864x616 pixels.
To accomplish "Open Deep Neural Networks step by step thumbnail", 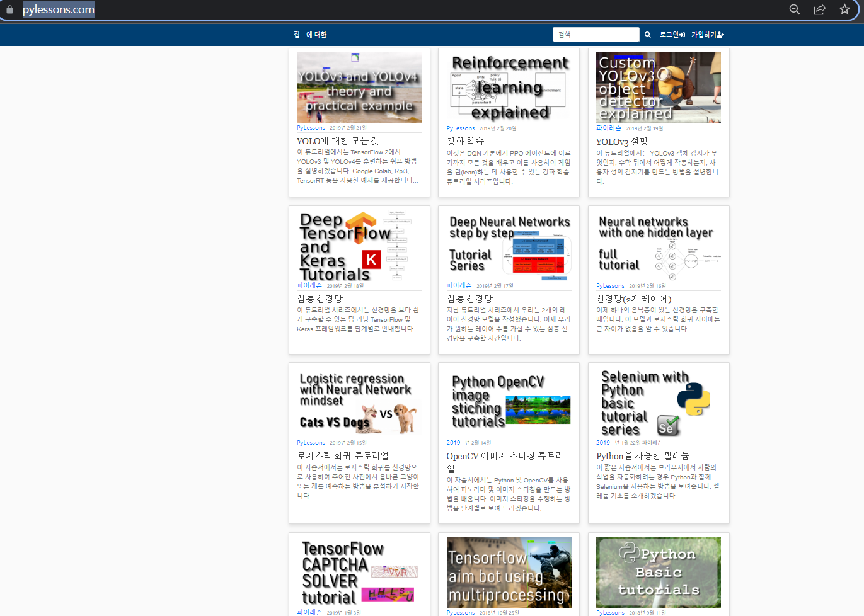I will click(509, 246).
